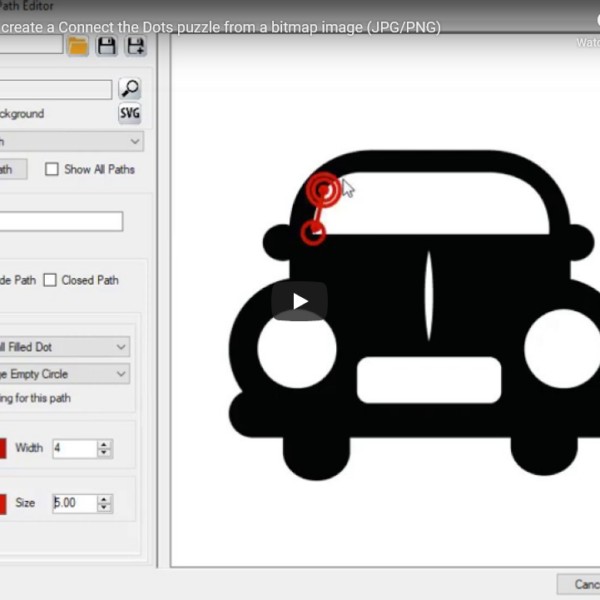Decrease Size using the down stepper arrow
This screenshot has height=600, width=600.
coord(104,508)
